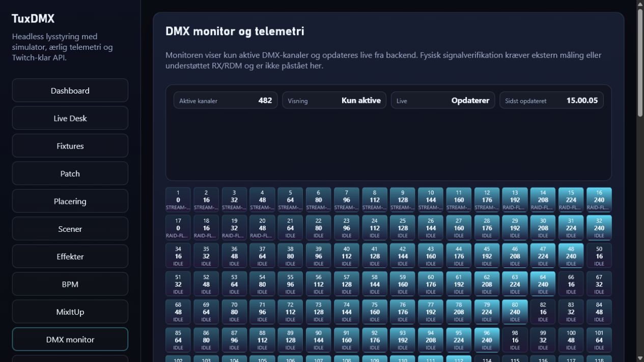Screen dimensions: 644x362
Task: Select DMX channel 80 cell
Action: point(515,312)
